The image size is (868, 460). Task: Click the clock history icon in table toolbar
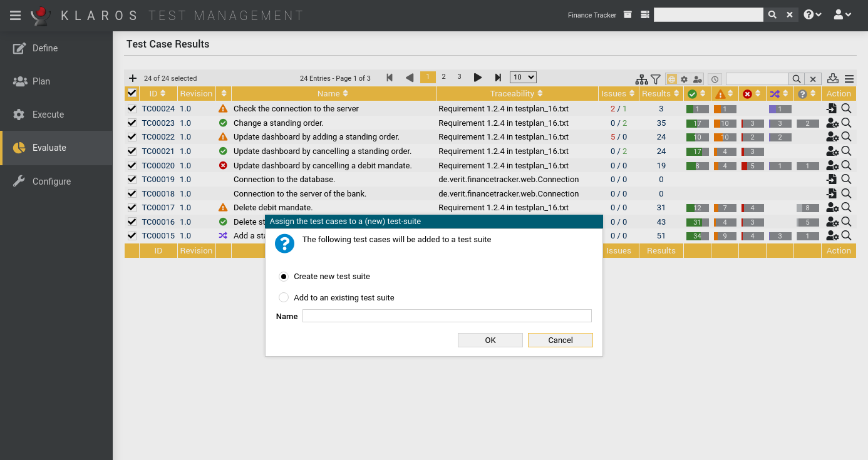715,79
